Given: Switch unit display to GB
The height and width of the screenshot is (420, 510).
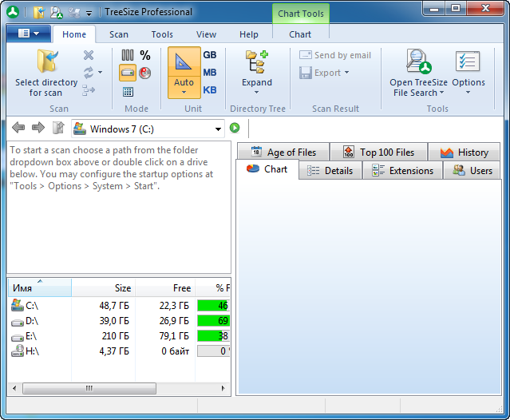Looking at the screenshot, I should [210, 55].
